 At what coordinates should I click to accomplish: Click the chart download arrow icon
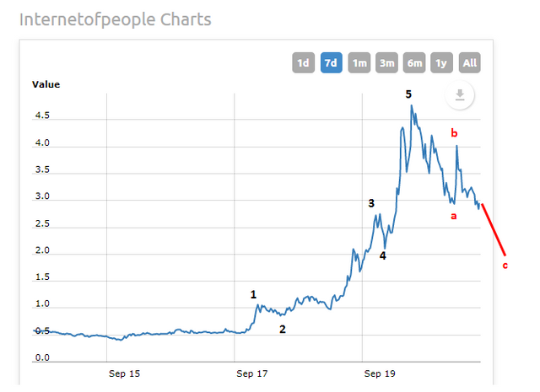coord(460,95)
